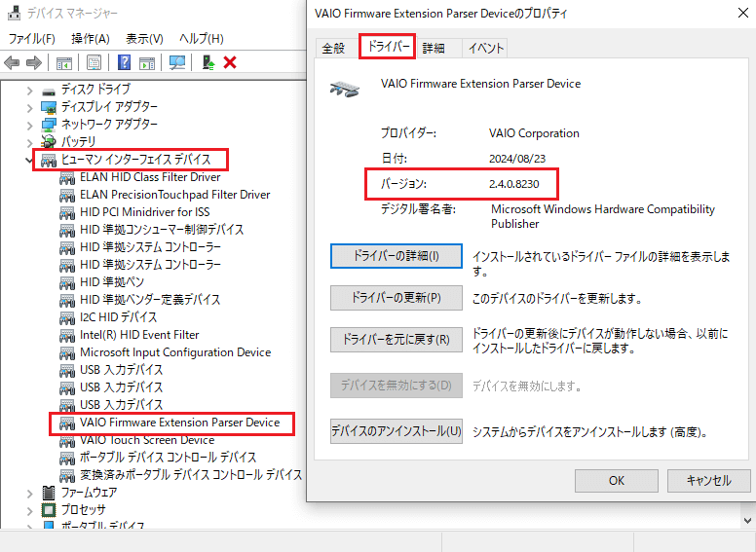Switch to the ドライバー tab

(x=388, y=46)
